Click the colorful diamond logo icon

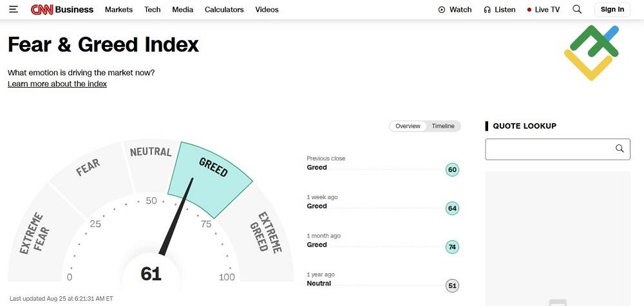pos(591,53)
